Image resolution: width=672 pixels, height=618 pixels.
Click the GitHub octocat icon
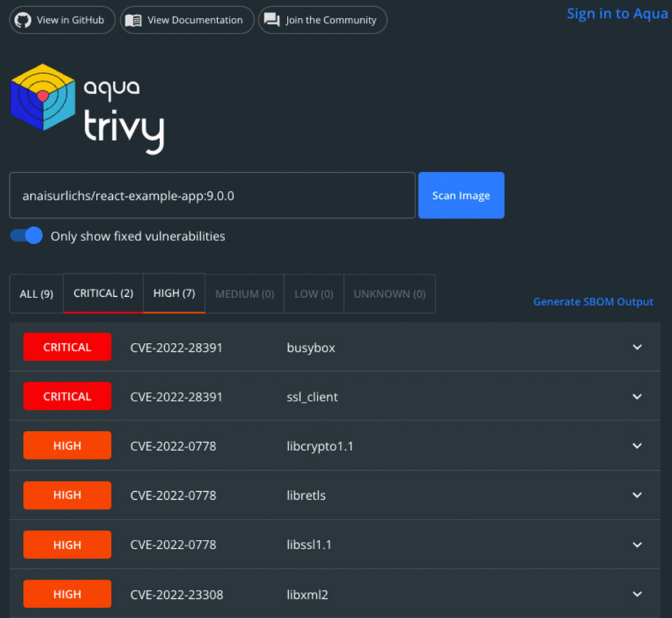tap(24, 20)
